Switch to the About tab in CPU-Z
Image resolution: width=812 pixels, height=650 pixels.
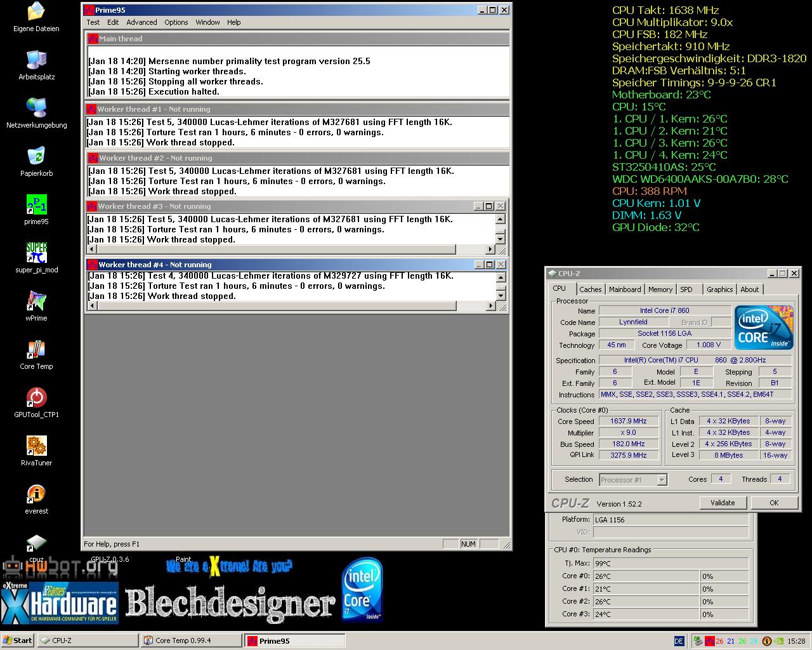[750, 289]
